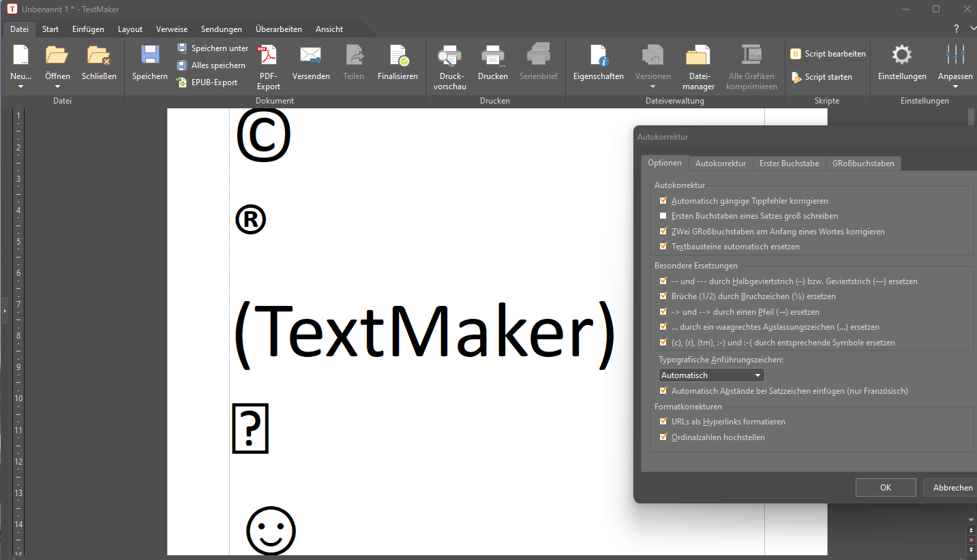The height and width of the screenshot is (560, 977).
Task: Open the help question mark icon
Action: (x=956, y=29)
